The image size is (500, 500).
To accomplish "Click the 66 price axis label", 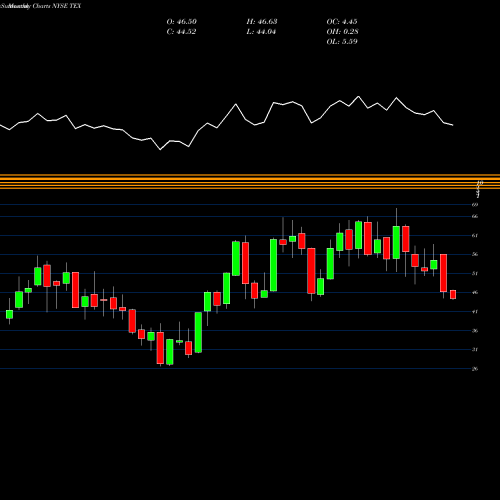I will pyautogui.click(x=475, y=217).
